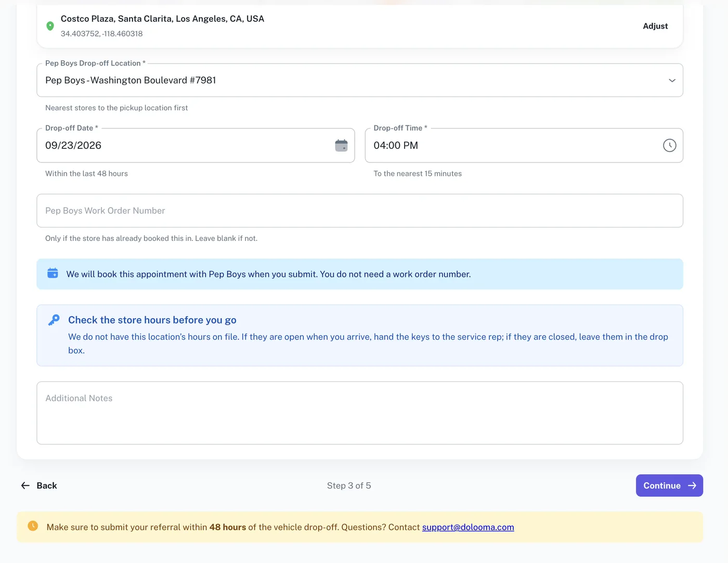The image size is (728, 563).
Task: Click the 'Within the last 48 hours' hint
Action: point(86,174)
